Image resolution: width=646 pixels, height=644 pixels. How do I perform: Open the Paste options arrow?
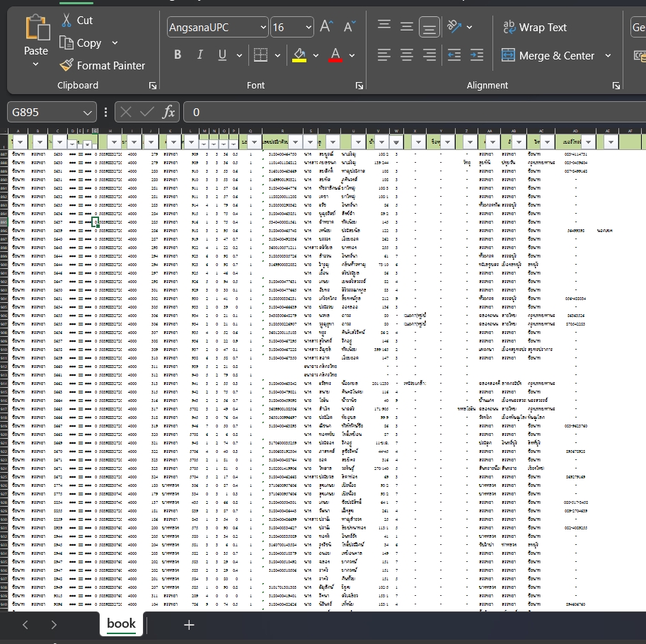pyautogui.click(x=36, y=64)
